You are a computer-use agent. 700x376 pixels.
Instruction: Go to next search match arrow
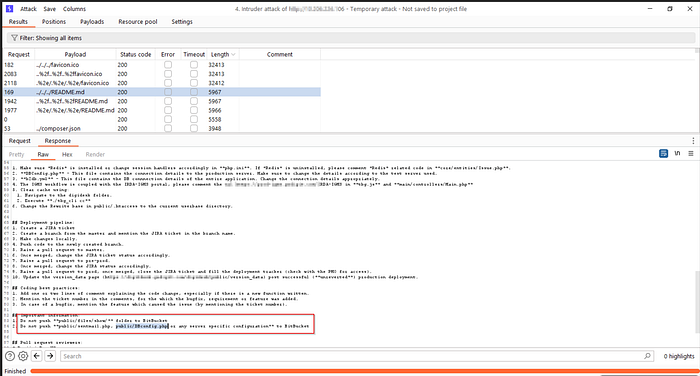[50, 356]
